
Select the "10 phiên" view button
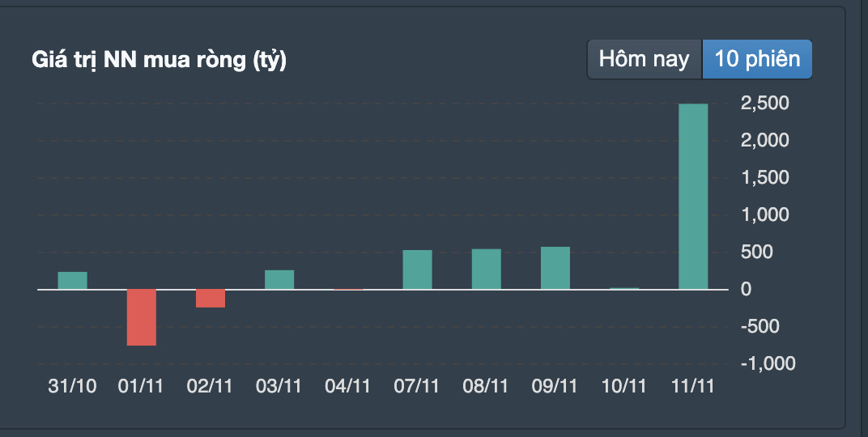(x=757, y=59)
